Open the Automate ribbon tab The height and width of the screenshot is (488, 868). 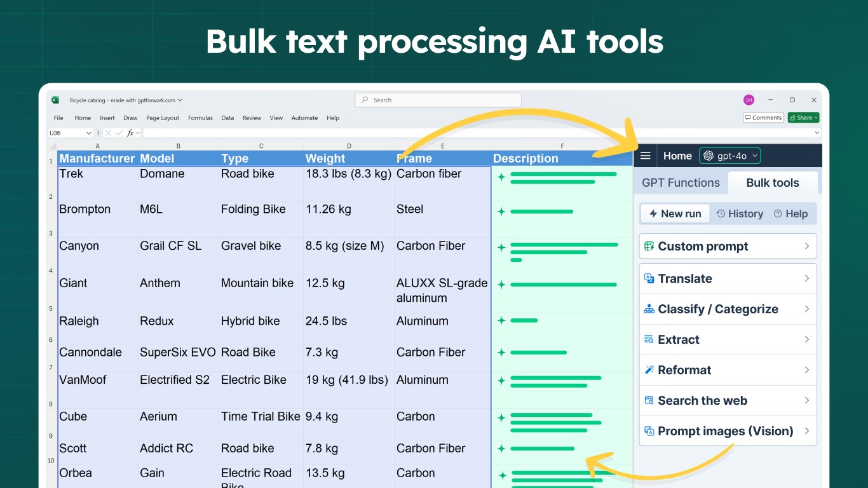click(x=304, y=118)
